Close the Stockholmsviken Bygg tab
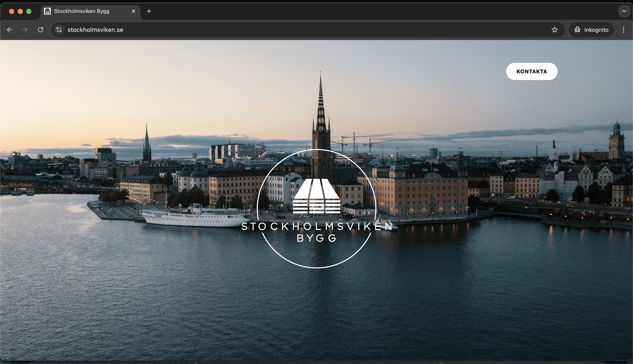This screenshot has width=633, height=364. pyautogui.click(x=133, y=11)
